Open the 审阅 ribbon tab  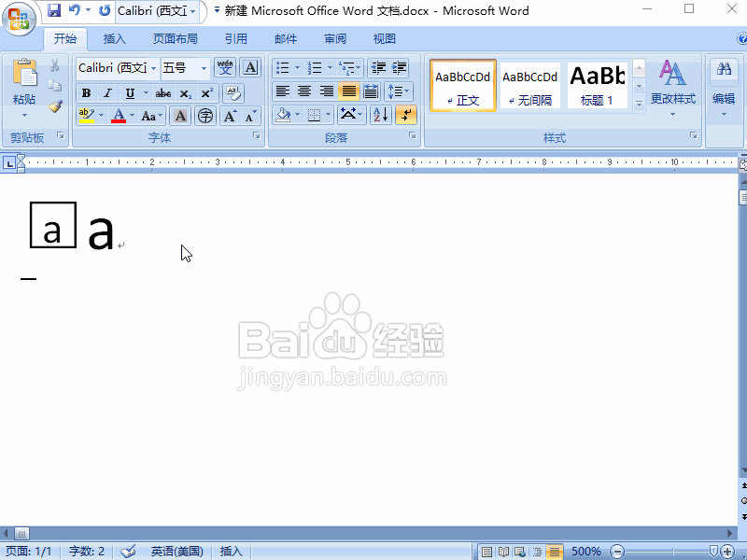(335, 38)
